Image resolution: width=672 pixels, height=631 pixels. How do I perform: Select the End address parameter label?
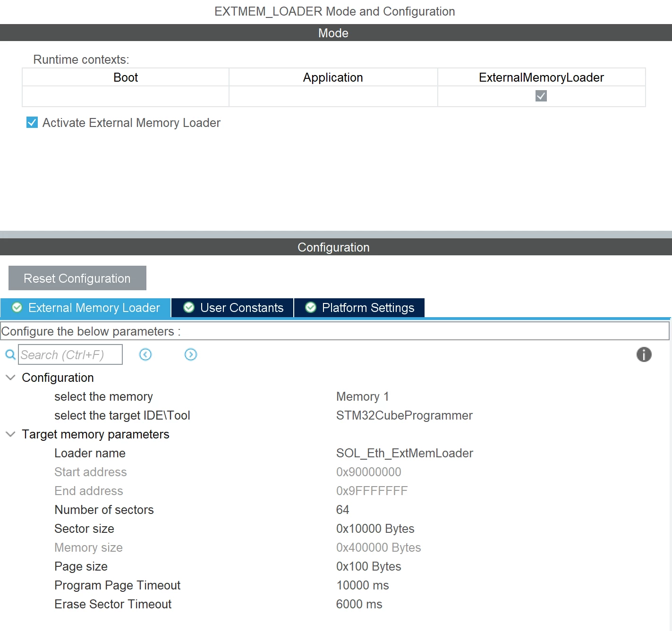[89, 491]
